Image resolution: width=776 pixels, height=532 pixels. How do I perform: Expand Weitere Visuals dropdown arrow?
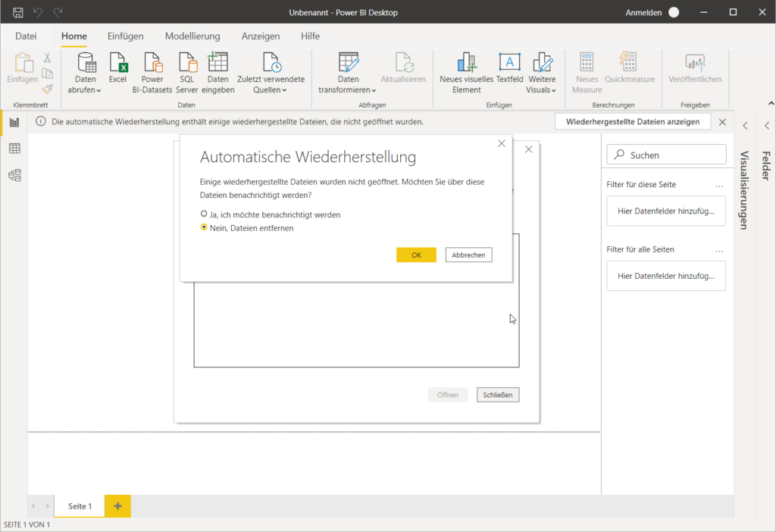554,91
